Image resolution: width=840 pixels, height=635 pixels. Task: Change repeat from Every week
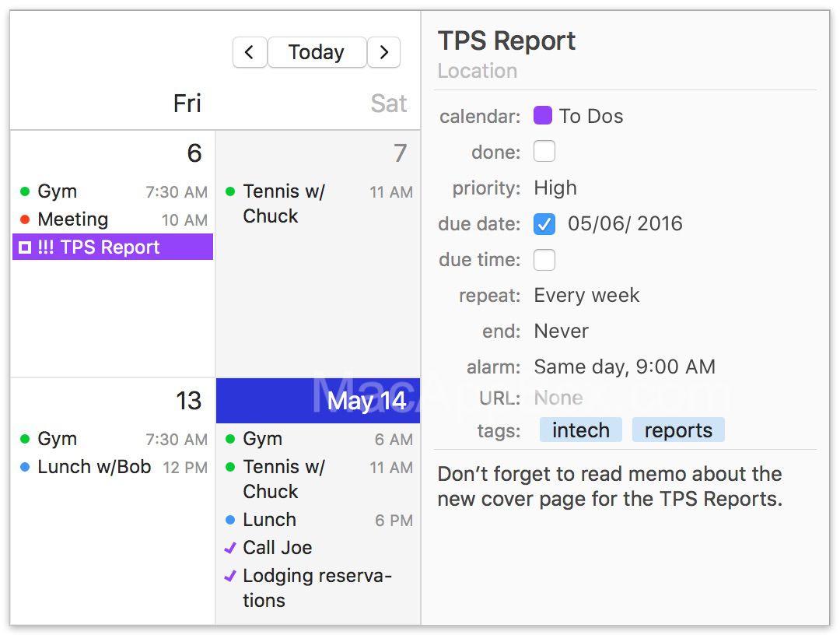pos(586,295)
